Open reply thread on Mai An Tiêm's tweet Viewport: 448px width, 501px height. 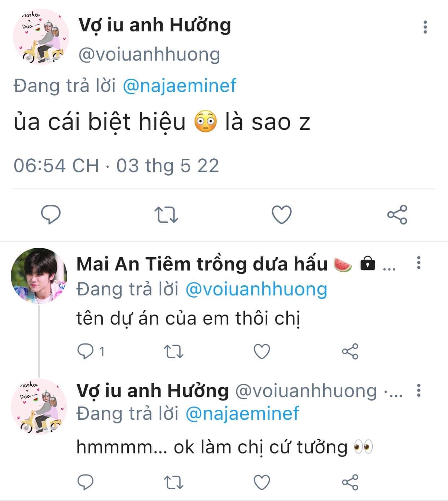[x=91, y=351]
